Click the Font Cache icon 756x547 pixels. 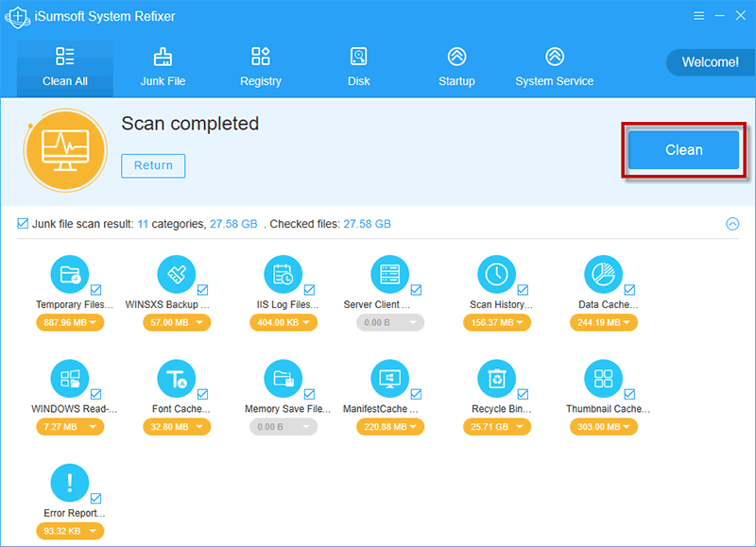coord(177,378)
